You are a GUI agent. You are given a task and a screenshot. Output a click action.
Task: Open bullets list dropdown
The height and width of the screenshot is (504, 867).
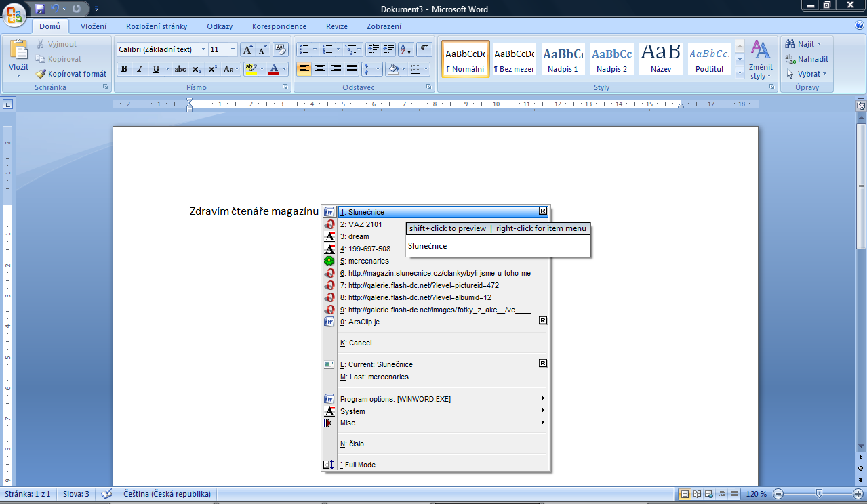314,49
